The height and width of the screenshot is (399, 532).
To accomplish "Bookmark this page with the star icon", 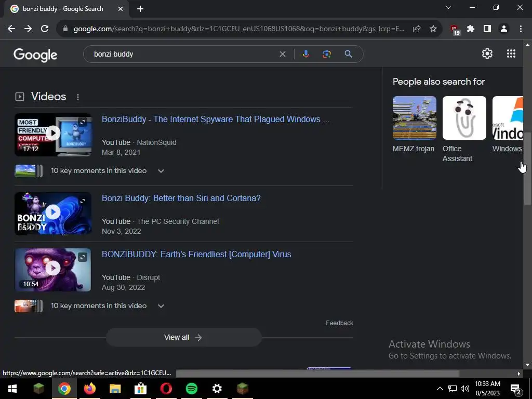I will click(x=433, y=29).
